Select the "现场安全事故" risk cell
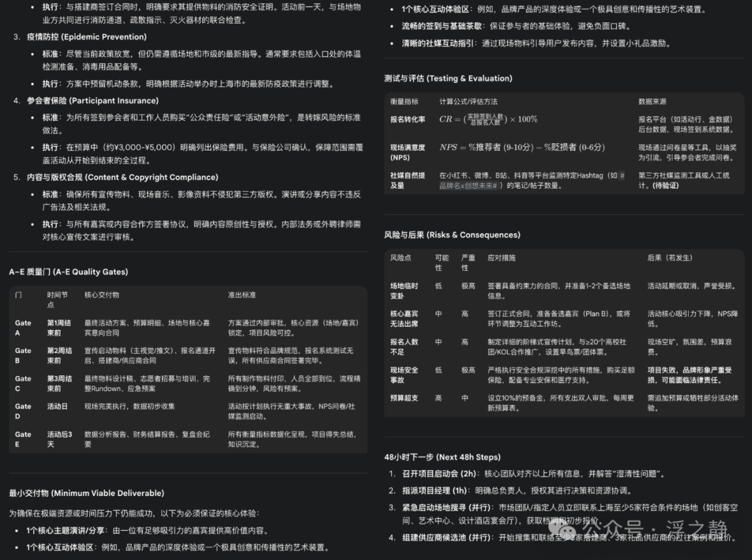 pos(405,375)
